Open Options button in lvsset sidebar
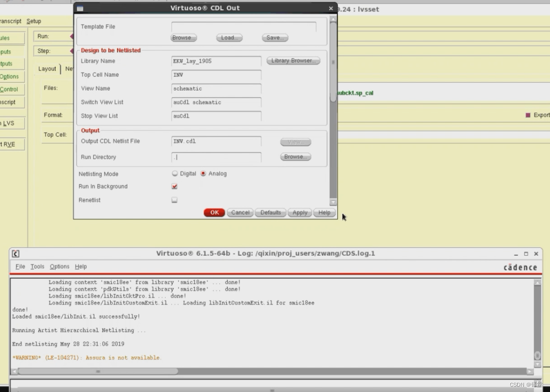The width and height of the screenshot is (550, 392). [x=12, y=76]
